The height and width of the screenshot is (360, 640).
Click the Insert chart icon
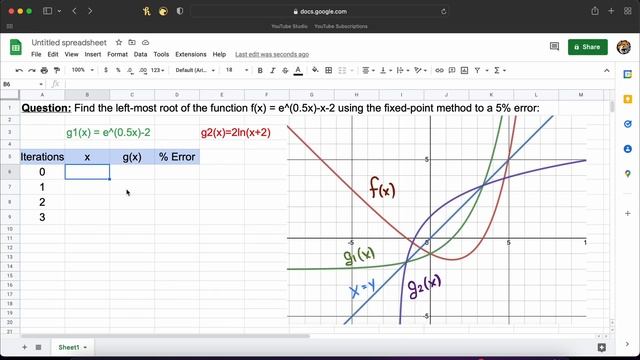tap(464, 70)
